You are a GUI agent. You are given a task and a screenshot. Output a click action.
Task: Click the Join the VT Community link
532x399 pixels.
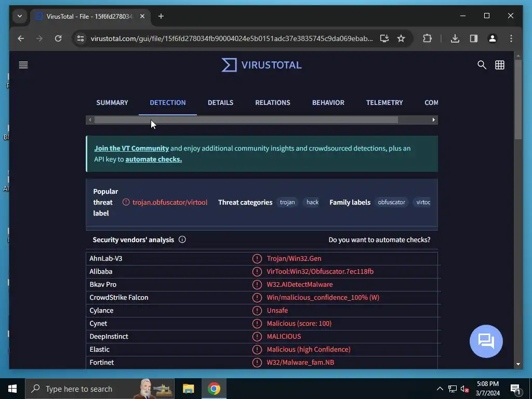click(x=131, y=148)
